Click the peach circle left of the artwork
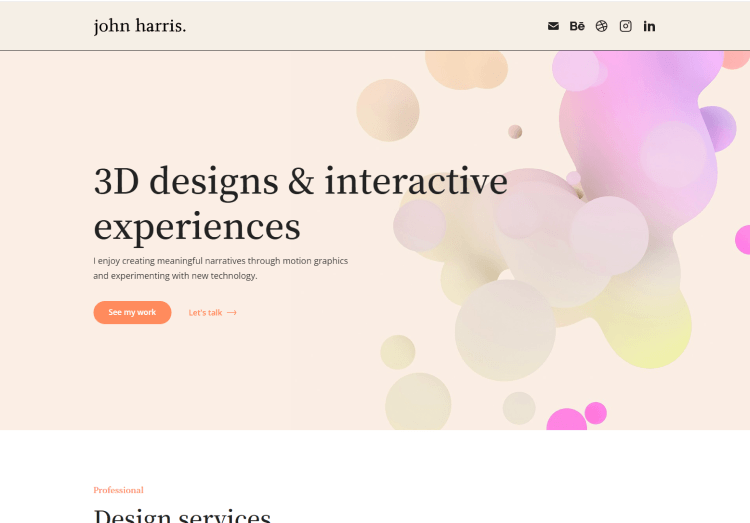The image size is (750, 523). [x=387, y=110]
